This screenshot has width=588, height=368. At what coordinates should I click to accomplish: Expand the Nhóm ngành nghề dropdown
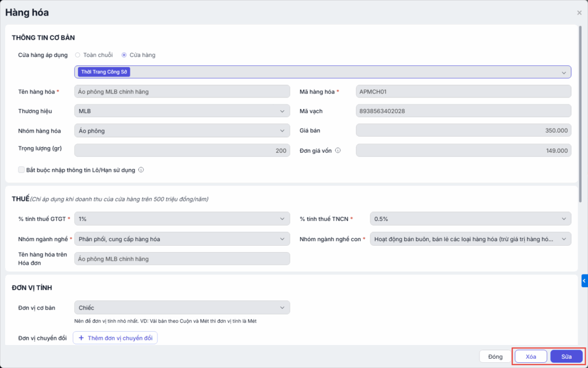coord(182,239)
